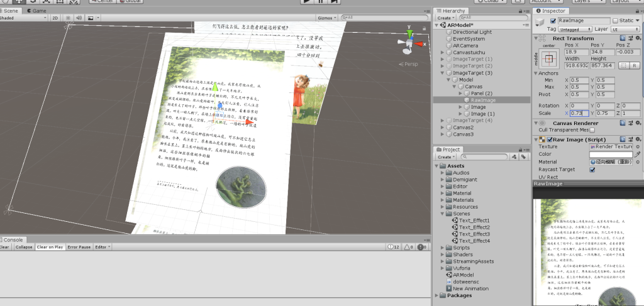The width and height of the screenshot is (644, 306).
Task: Select the Console tab
Action: pos(13,239)
